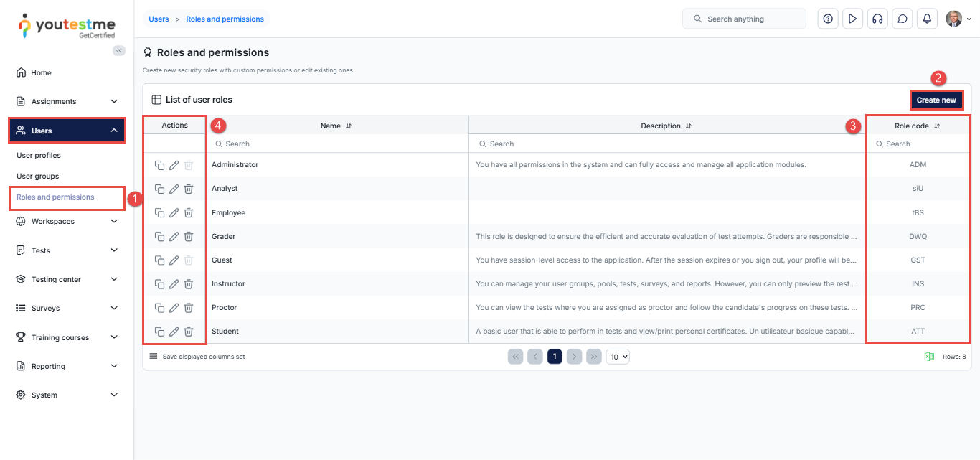This screenshot has height=460, width=980.
Task: Focus the Description search field
Action: tap(666, 144)
